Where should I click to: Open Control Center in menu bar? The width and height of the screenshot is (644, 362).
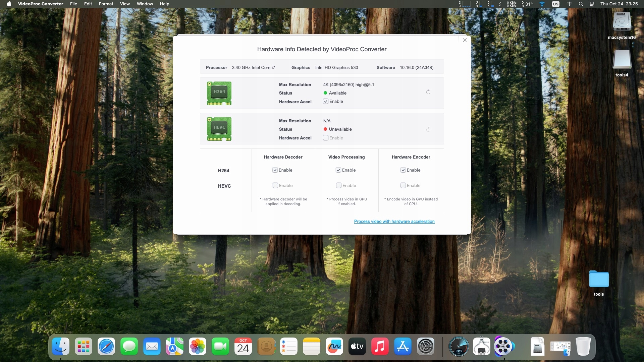coord(592,4)
